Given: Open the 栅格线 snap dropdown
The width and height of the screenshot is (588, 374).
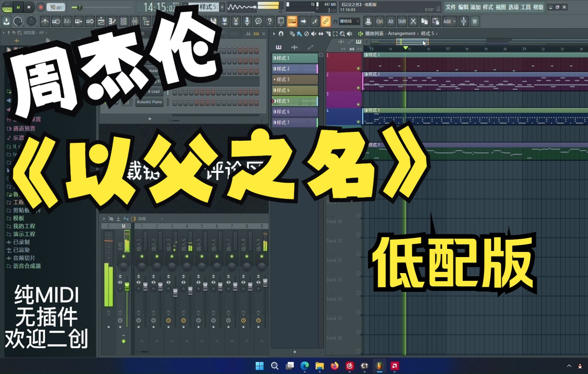Looking at the screenshot, I should click(349, 21).
